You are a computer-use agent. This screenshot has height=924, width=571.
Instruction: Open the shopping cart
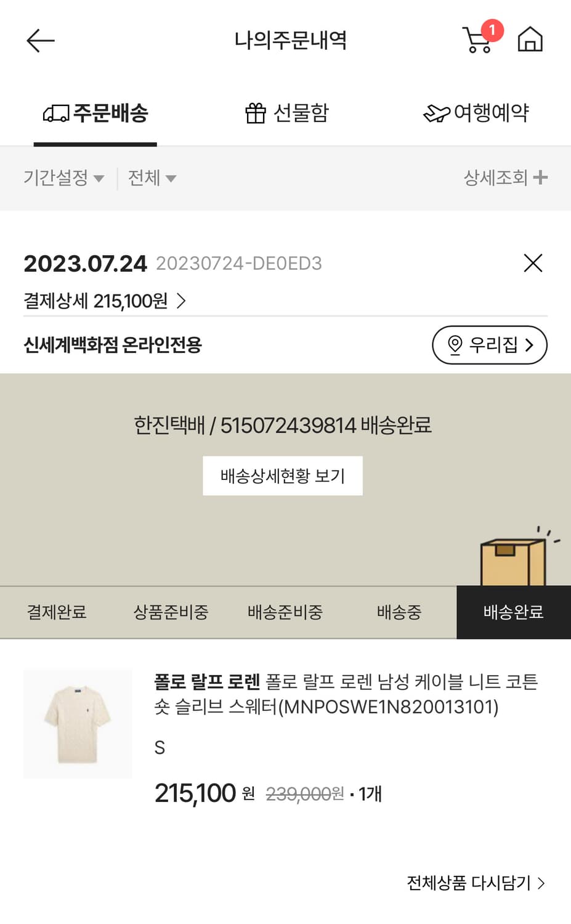click(x=477, y=40)
